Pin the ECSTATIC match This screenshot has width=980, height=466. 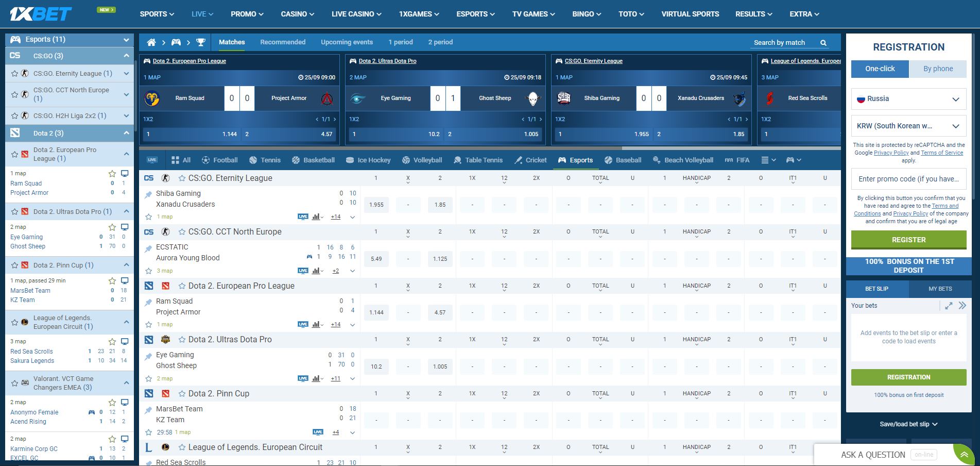click(x=148, y=248)
